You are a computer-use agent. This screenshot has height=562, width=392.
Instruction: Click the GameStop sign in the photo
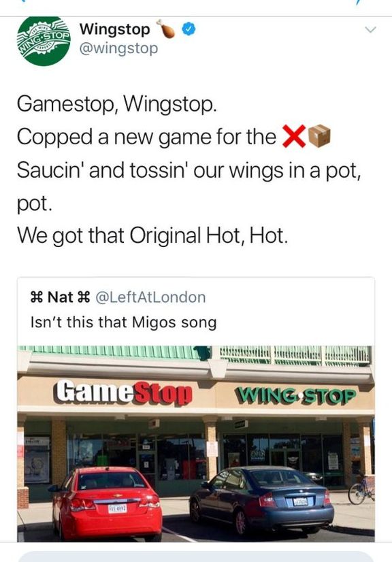pyautogui.click(x=123, y=393)
